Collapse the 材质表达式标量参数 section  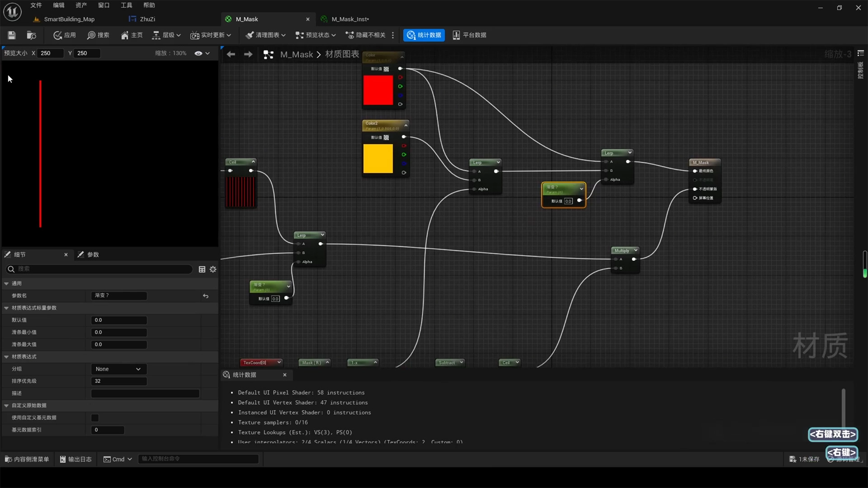(x=6, y=308)
